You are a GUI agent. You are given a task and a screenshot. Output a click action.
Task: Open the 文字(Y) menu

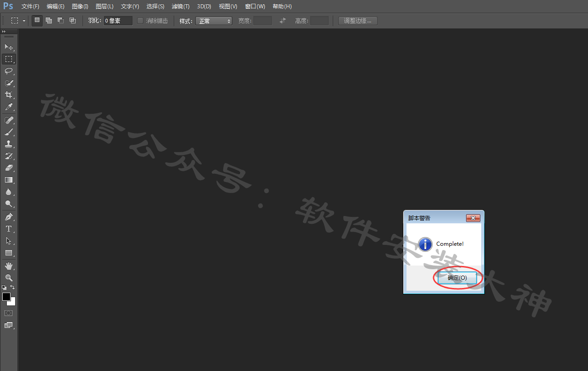130,6
